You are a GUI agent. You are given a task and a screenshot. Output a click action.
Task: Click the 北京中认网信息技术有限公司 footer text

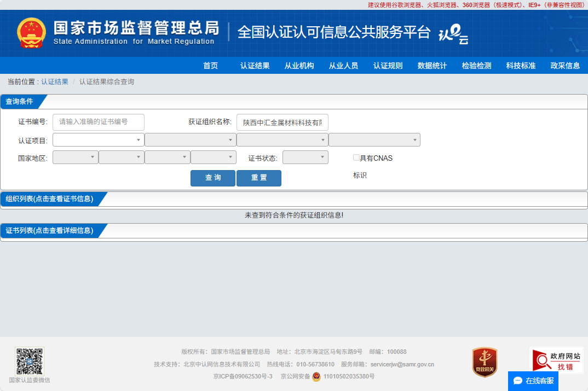(x=222, y=364)
